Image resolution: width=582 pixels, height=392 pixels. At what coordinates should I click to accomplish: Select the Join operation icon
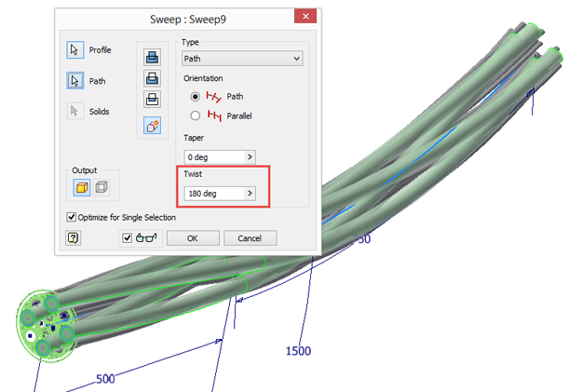point(152,57)
